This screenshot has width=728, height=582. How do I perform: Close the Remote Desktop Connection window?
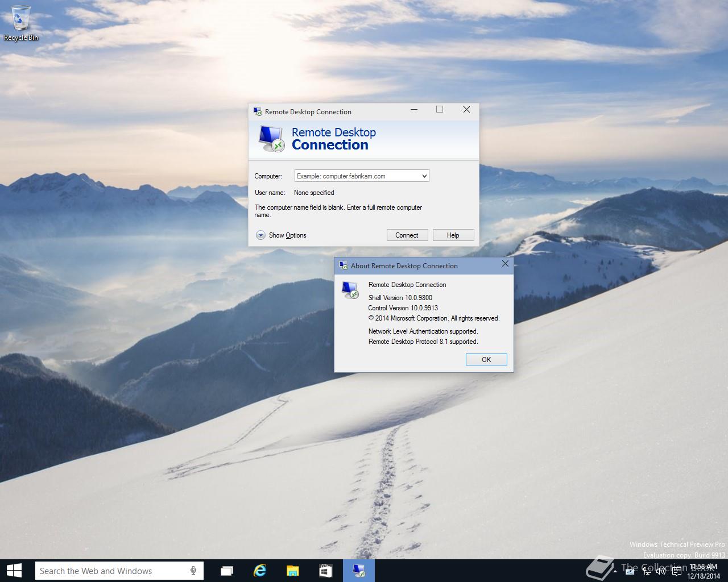466,110
